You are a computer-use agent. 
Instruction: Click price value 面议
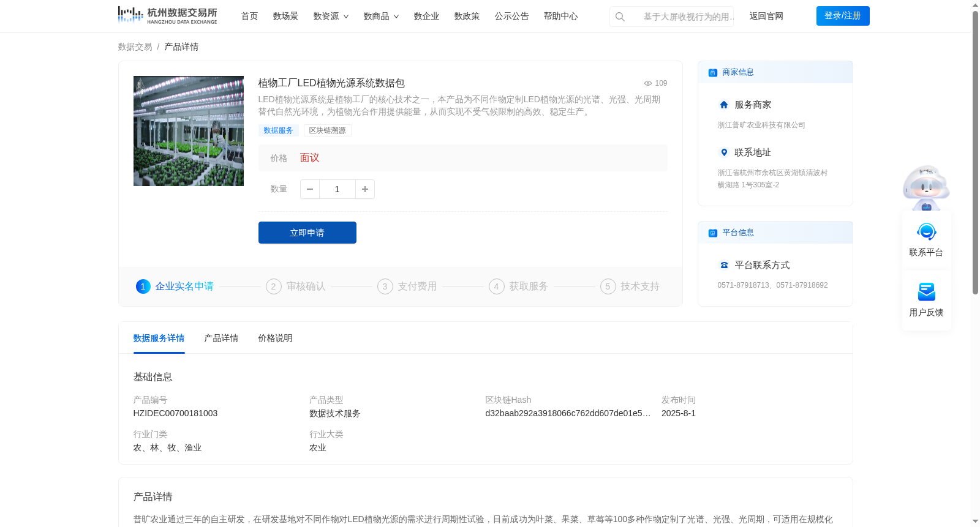[x=309, y=158]
